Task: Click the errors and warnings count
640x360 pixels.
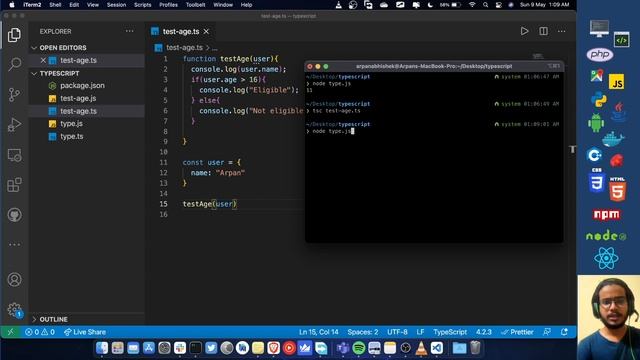Action: pyautogui.click(x=40, y=332)
